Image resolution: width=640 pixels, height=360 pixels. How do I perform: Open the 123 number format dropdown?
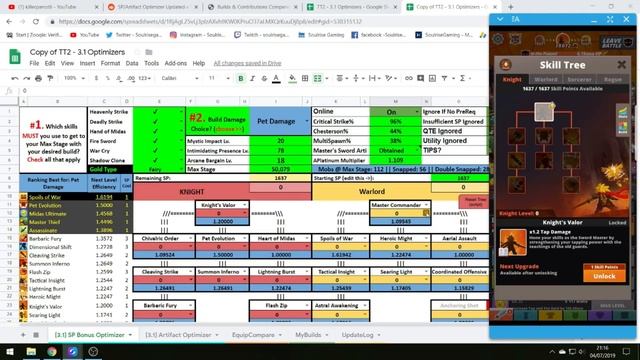[x=144, y=78]
